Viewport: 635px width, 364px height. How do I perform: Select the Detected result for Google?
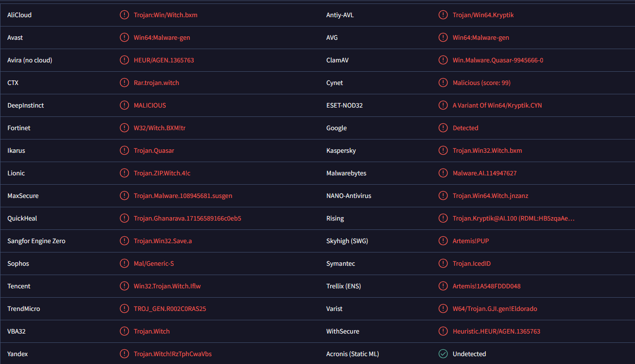click(x=465, y=128)
